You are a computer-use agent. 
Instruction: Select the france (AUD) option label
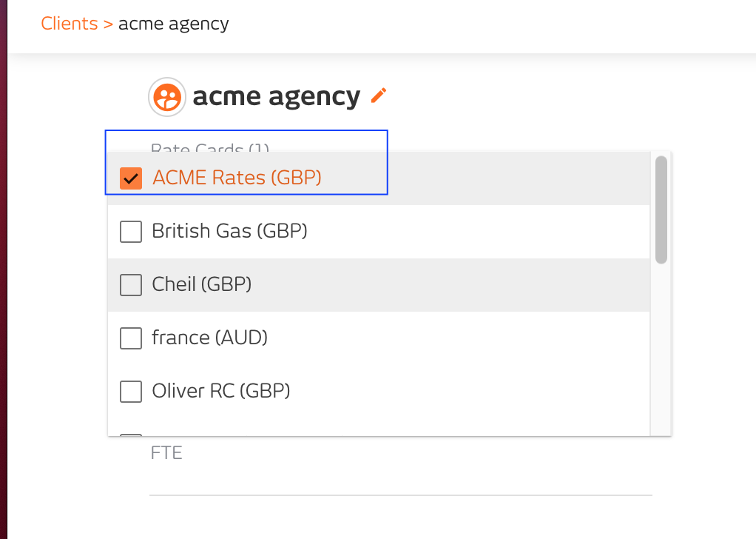pyautogui.click(x=209, y=338)
